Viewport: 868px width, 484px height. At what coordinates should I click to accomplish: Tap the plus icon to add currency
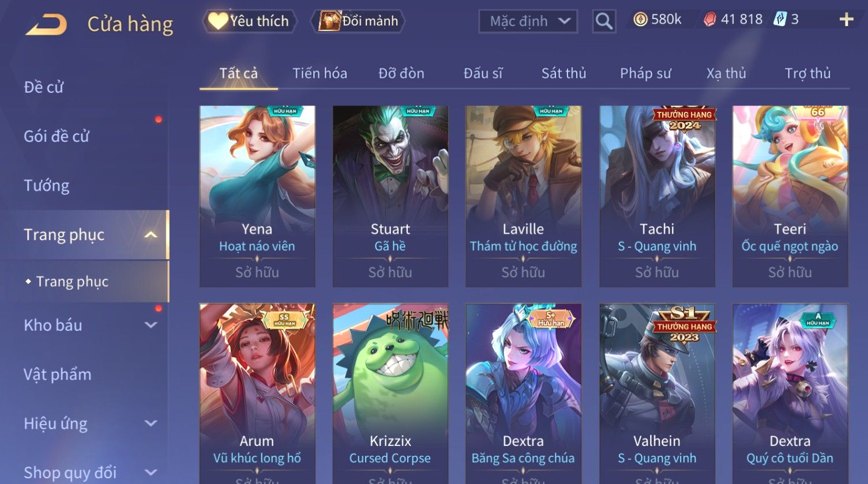click(x=846, y=20)
